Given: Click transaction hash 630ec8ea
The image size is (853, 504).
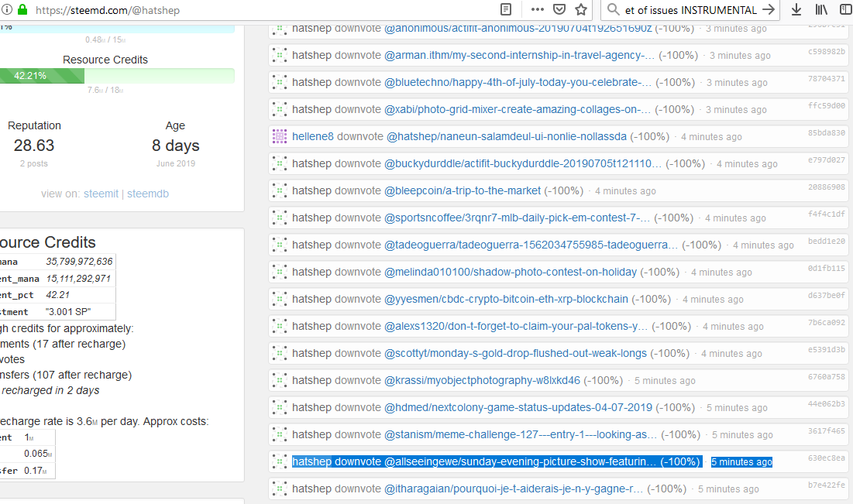Looking at the screenshot, I should pos(827,458).
